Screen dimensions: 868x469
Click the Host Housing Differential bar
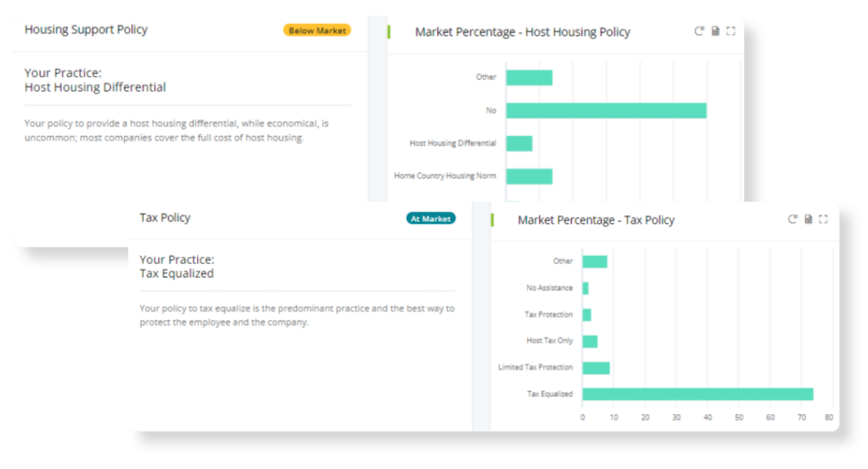coord(519,144)
